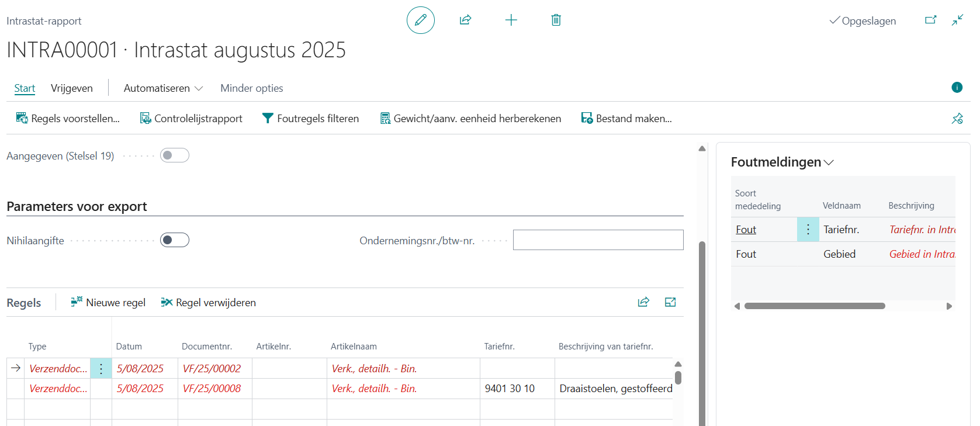Click the Artikelnr. column header
The width and height of the screenshot is (980, 426).
pyautogui.click(x=273, y=347)
